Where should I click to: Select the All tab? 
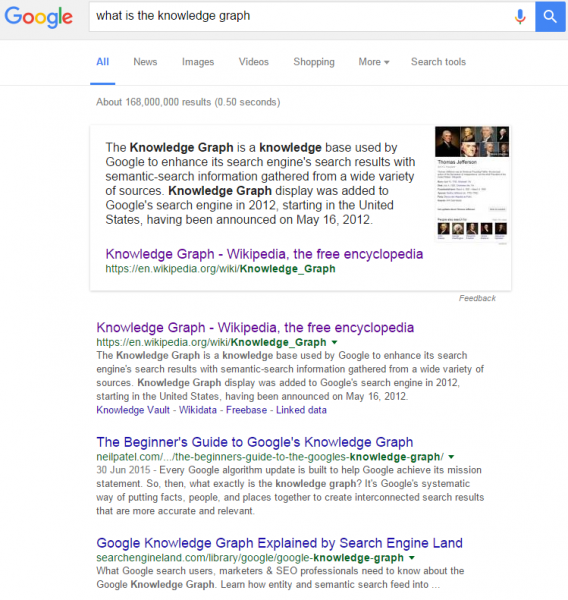click(x=103, y=62)
